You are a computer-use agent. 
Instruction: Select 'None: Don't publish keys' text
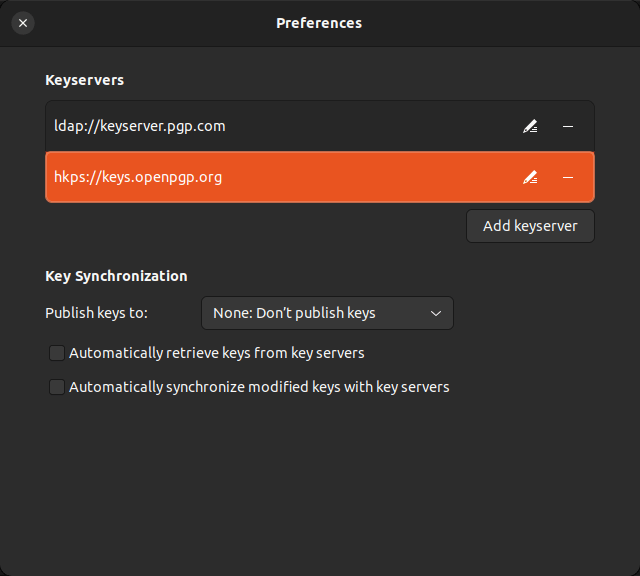[x=294, y=313]
